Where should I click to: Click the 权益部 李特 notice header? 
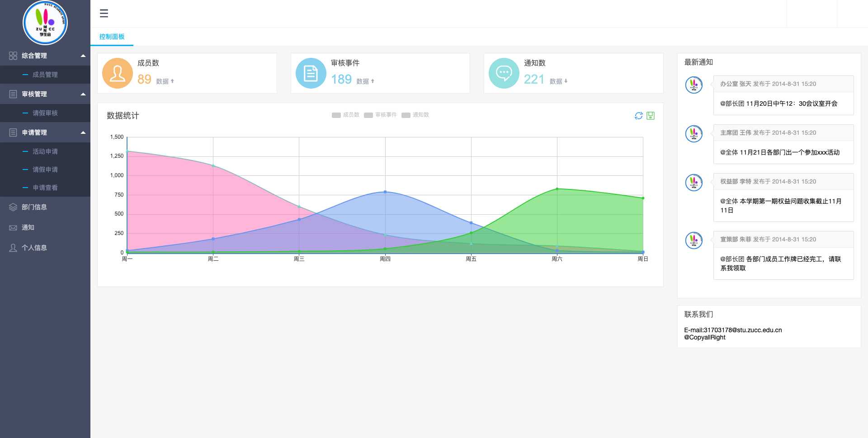783,182
